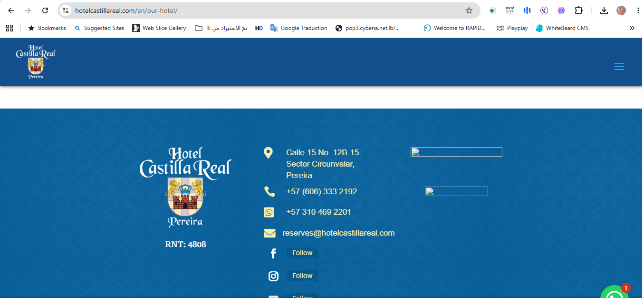The width and height of the screenshot is (644, 298).
Task: Open the Chrome apps grid icon
Action: click(10, 28)
